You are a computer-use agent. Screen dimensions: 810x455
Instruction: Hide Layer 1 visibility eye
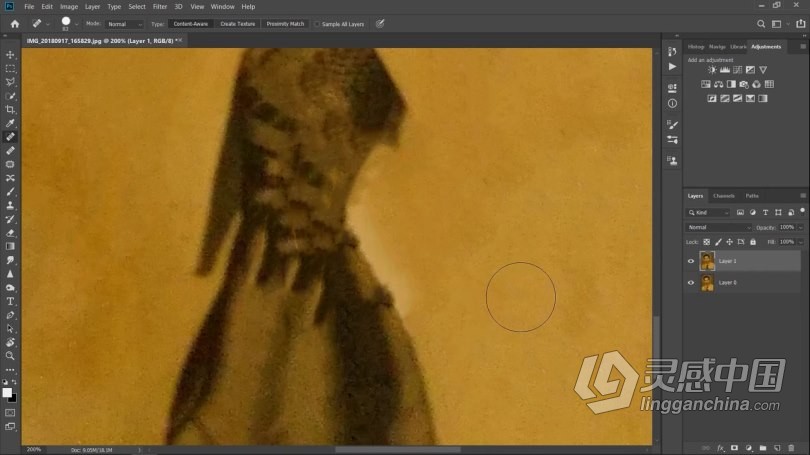pos(691,261)
